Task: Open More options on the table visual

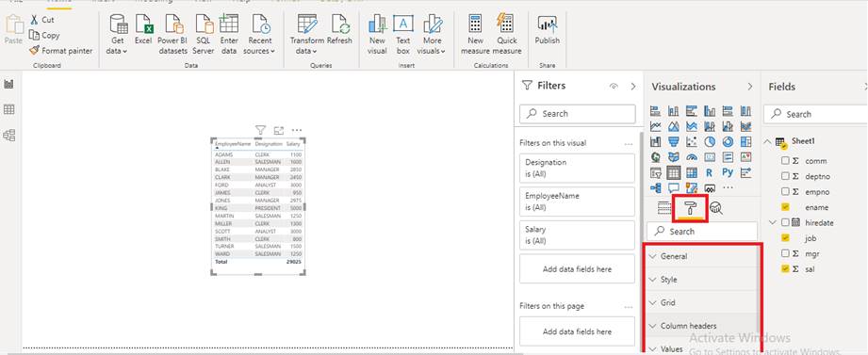Action: (297, 131)
